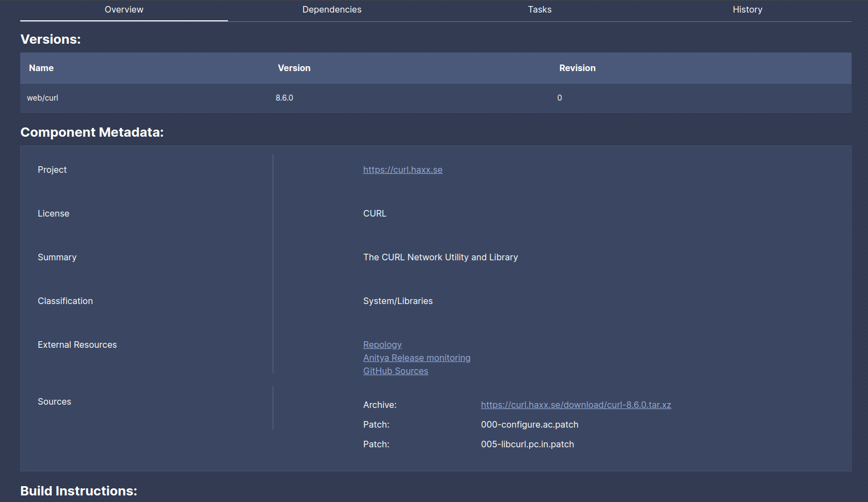Click the Build Instructions heading
This screenshot has height=502, width=868.
pos(79,491)
